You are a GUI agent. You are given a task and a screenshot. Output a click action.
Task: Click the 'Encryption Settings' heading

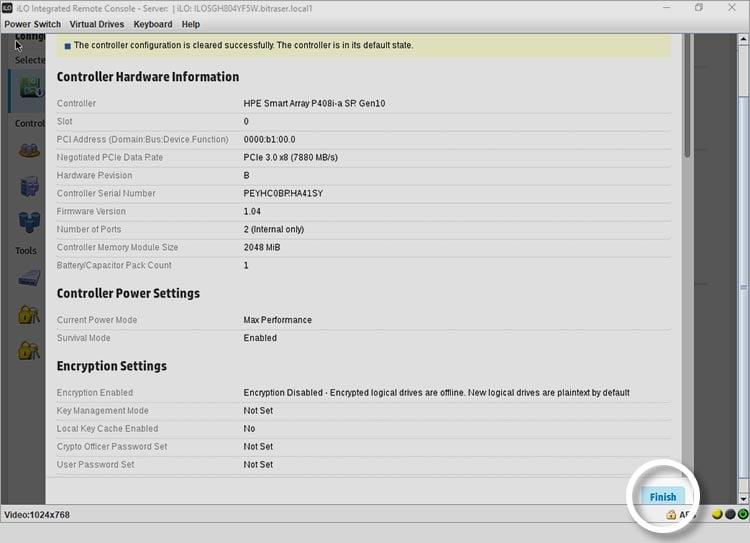112,366
